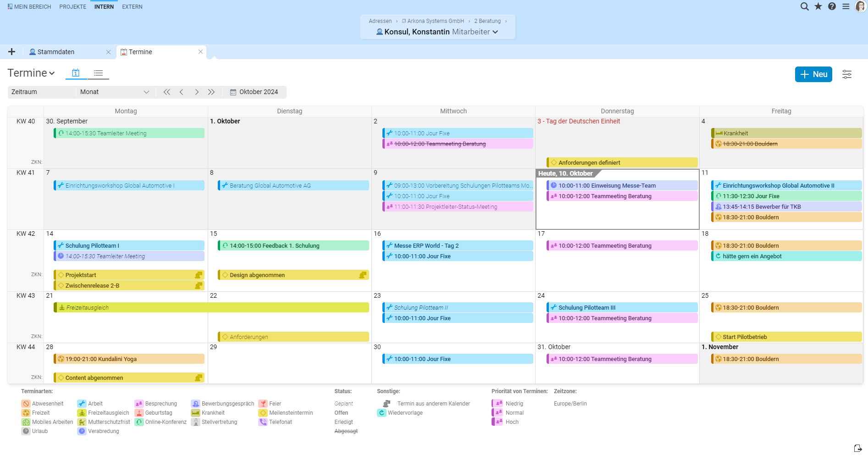Open the user profile avatar
Screen dimensions: 868x456
pyautogui.click(x=861, y=6)
